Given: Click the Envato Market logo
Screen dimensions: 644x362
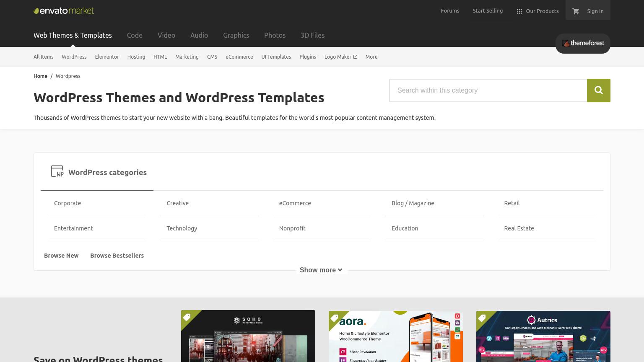Looking at the screenshot, I should 64,10.
